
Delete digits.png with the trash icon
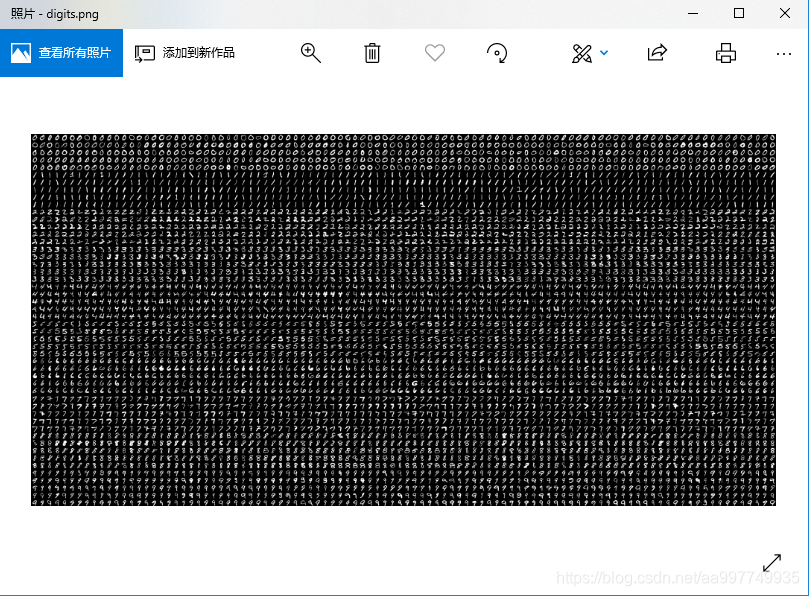tap(372, 53)
